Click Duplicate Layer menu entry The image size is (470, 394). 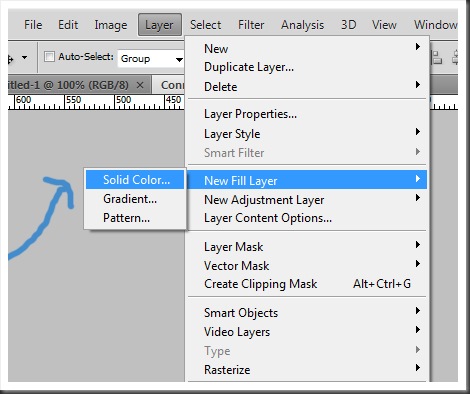tap(307, 67)
